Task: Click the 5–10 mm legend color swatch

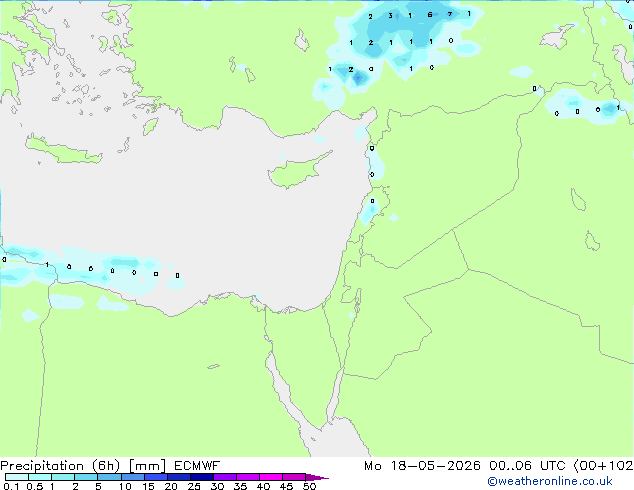Action: (x=109, y=477)
